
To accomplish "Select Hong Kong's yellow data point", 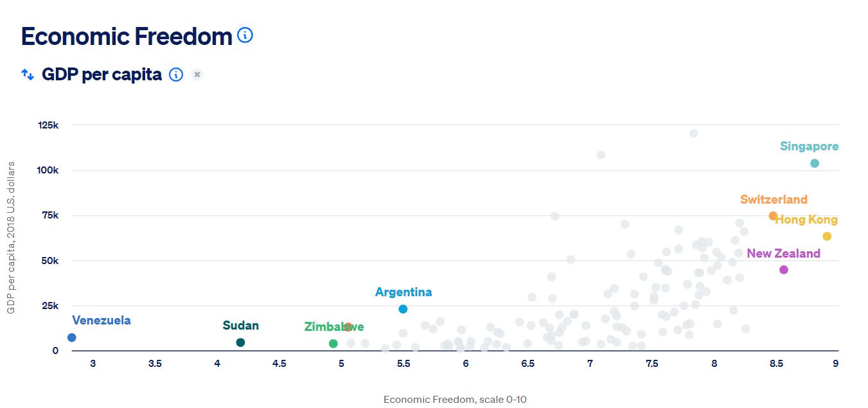I will click(827, 236).
